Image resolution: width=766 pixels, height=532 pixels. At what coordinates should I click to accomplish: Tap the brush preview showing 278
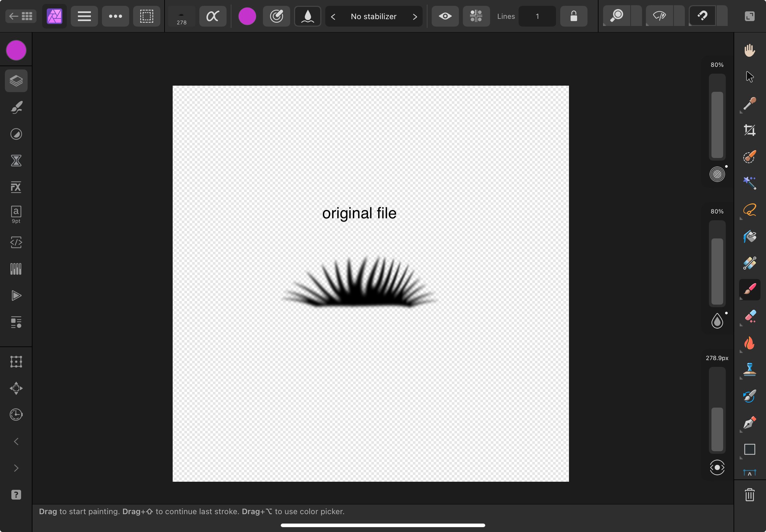coord(181,16)
